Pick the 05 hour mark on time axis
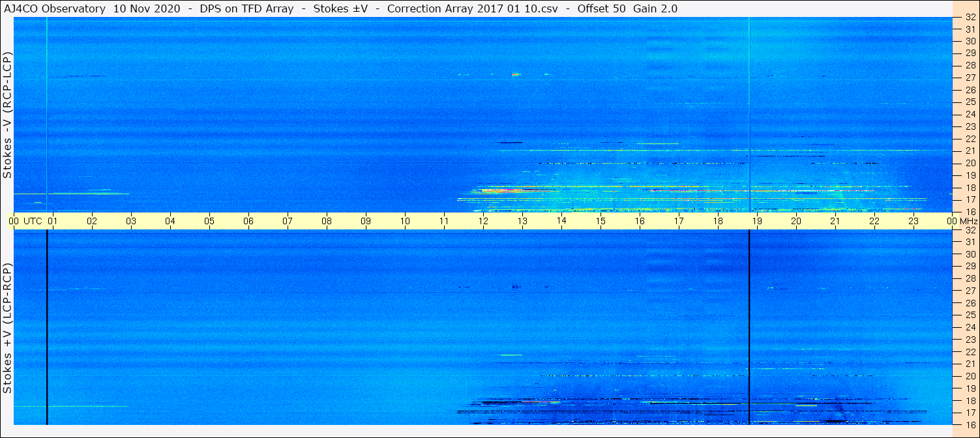 (x=209, y=221)
